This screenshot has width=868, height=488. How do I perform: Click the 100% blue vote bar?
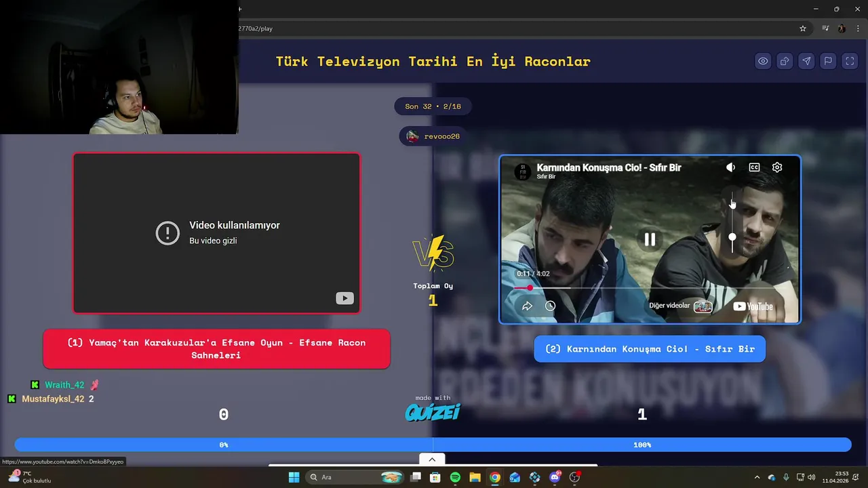[x=642, y=445]
